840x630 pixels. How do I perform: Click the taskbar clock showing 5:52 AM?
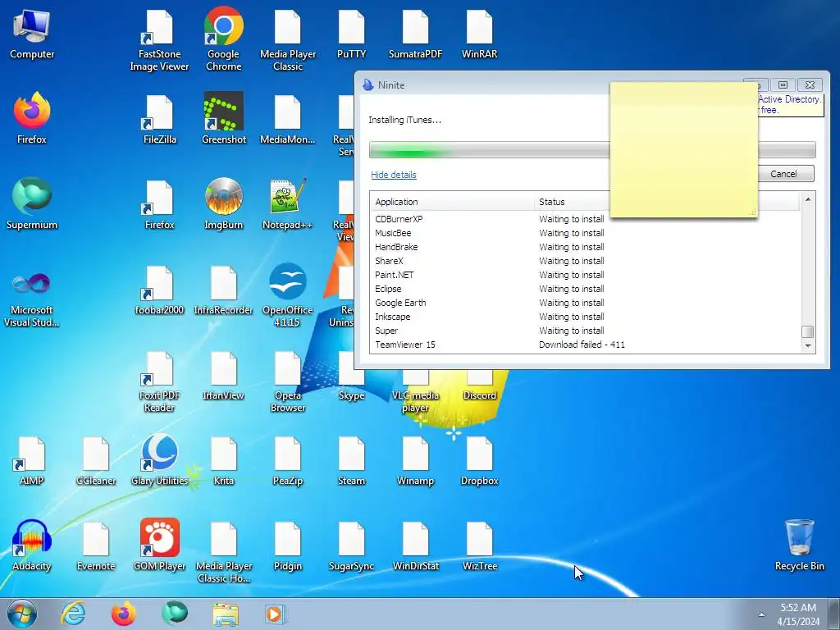(x=798, y=614)
